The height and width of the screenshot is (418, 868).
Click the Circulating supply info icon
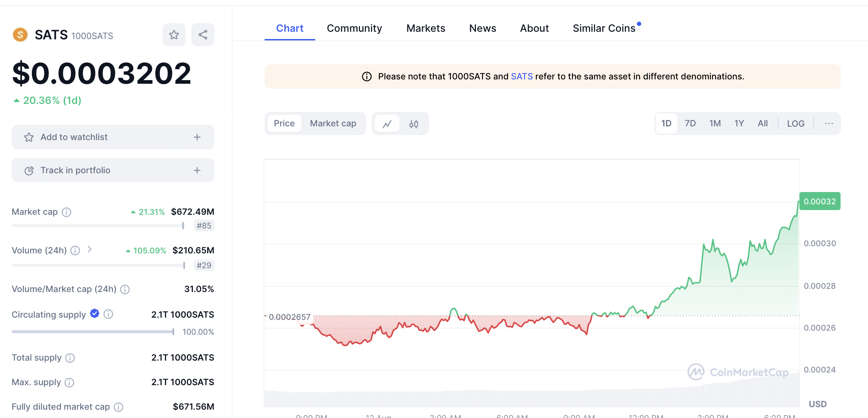tap(108, 314)
